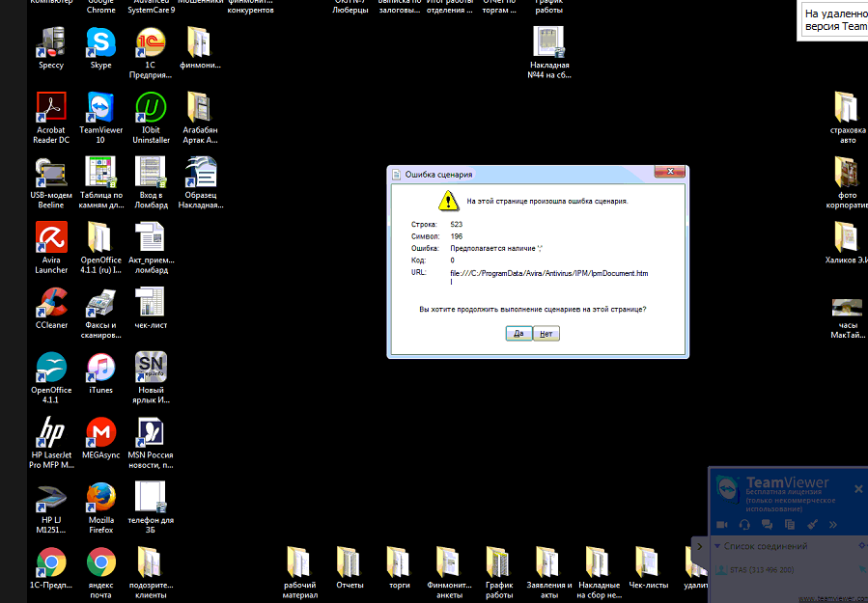Click Нет in the script error dialog

[x=546, y=334]
